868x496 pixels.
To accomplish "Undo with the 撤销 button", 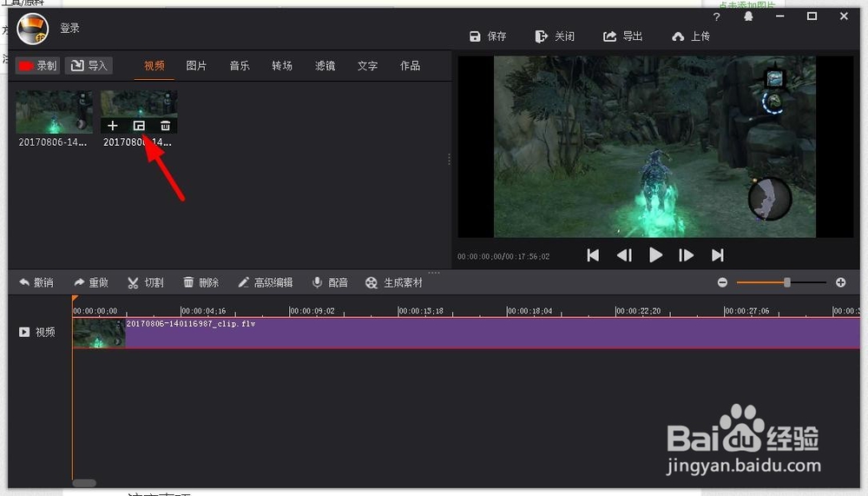I will click(x=36, y=282).
